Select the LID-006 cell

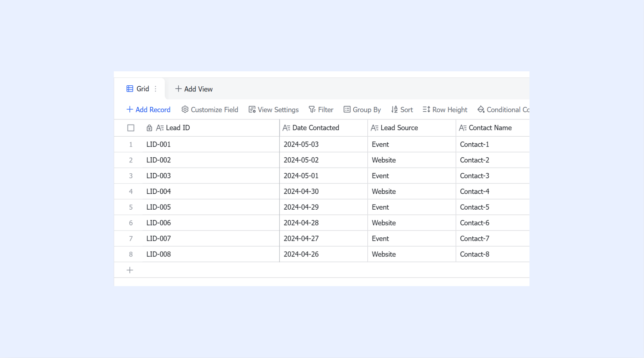pyautogui.click(x=211, y=223)
